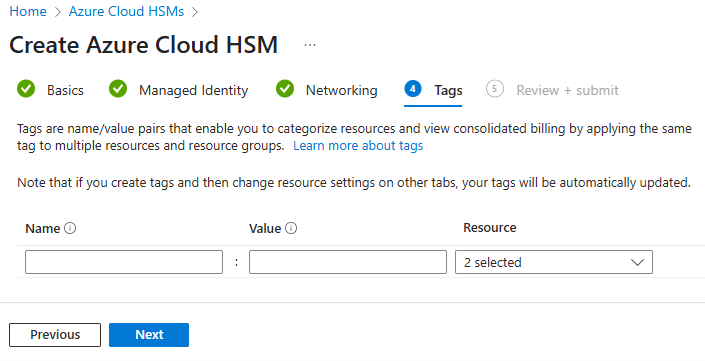Click the blue step 4 circle icon
Viewport: 705px width, 361px height.
(413, 89)
